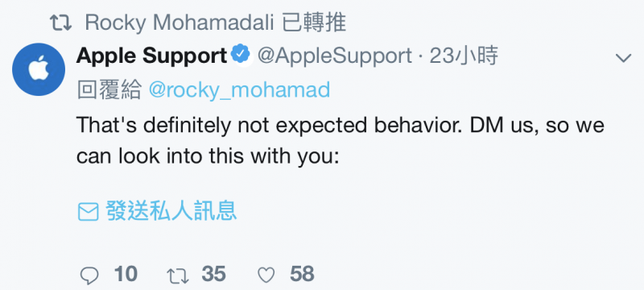Click the 回覆給 replying-to label
The width and height of the screenshot is (644, 290).
[109, 90]
